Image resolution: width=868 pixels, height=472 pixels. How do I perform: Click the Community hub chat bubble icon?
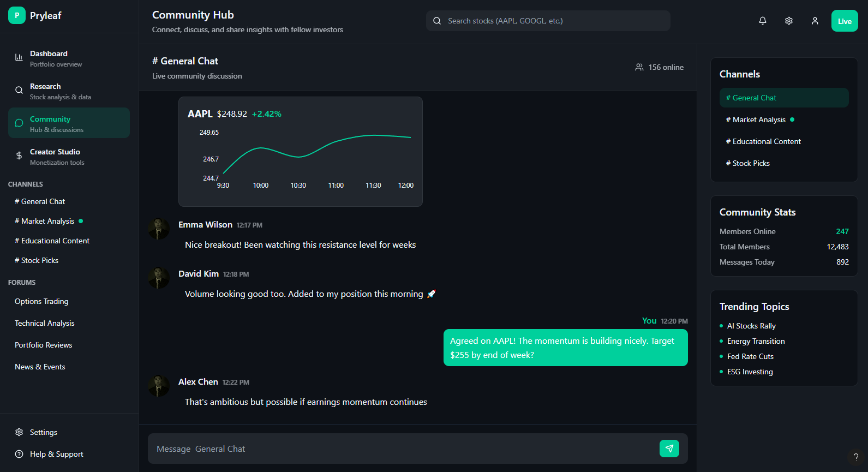pos(19,123)
